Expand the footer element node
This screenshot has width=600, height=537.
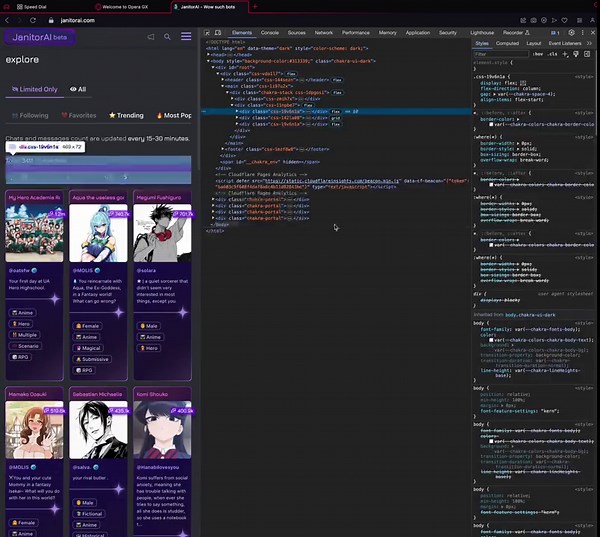(223, 149)
